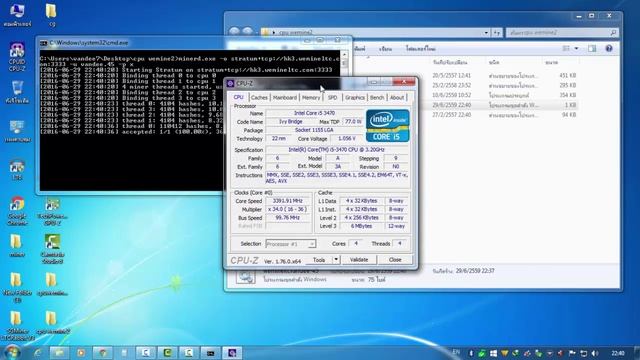This screenshot has width=640, height=360.
Task: Open the miner folder on the desktop
Action: pos(17,246)
